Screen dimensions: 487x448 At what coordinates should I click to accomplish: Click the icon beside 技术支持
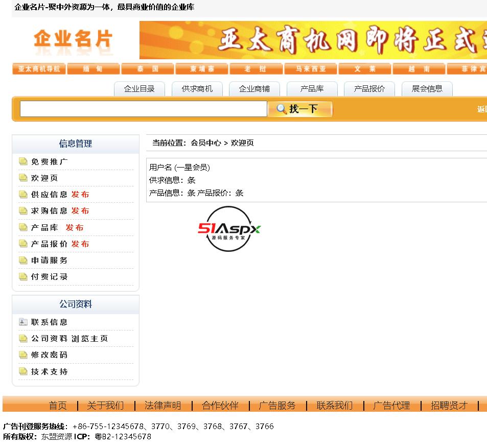tap(23, 371)
